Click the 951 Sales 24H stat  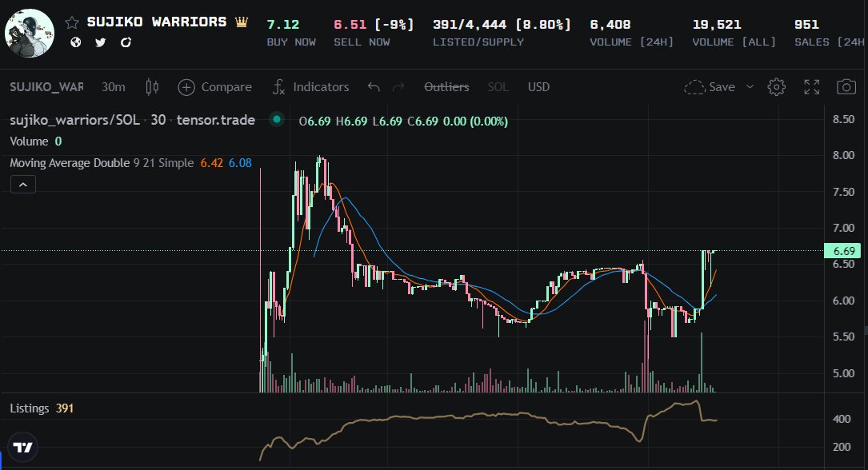point(806,24)
